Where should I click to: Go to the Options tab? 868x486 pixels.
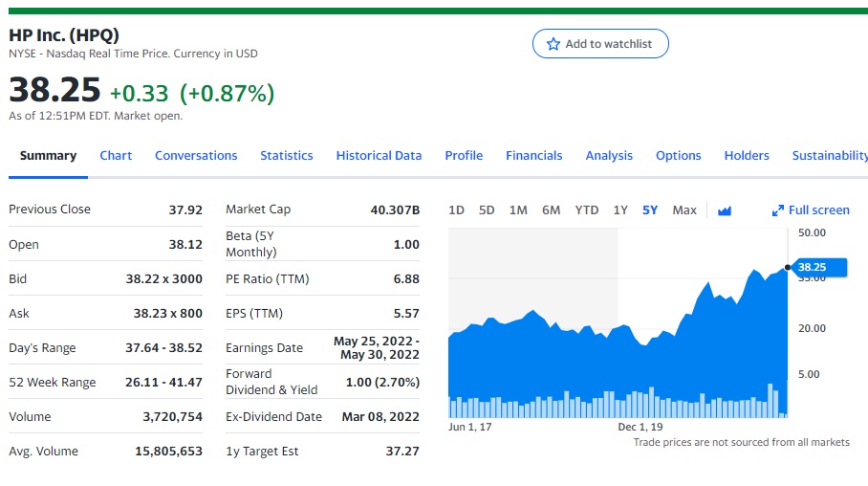[x=678, y=156]
